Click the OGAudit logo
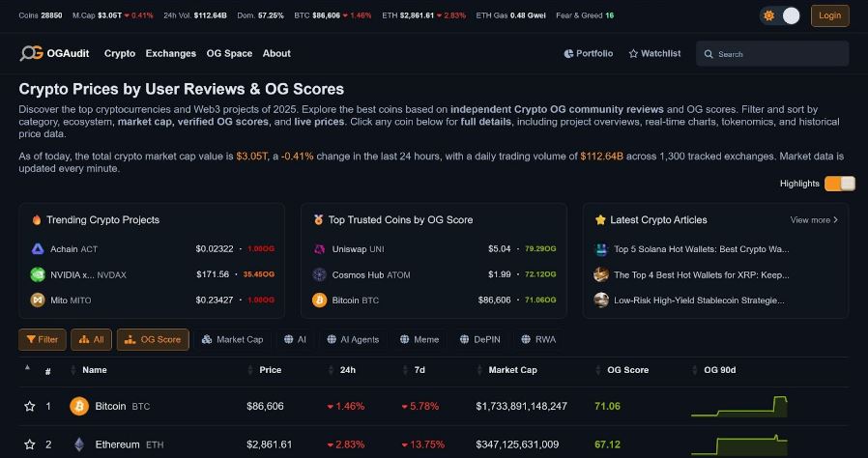Image resolution: width=868 pixels, height=458 pixels. click(x=57, y=53)
